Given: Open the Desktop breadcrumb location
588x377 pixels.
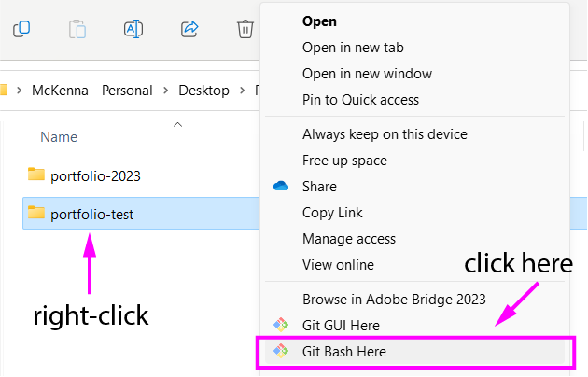Looking at the screenshot, I should (x=204, y=91).
